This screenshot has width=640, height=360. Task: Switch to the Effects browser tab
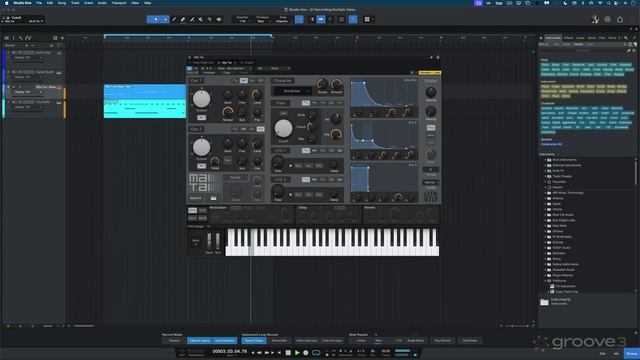click(569, 38)
